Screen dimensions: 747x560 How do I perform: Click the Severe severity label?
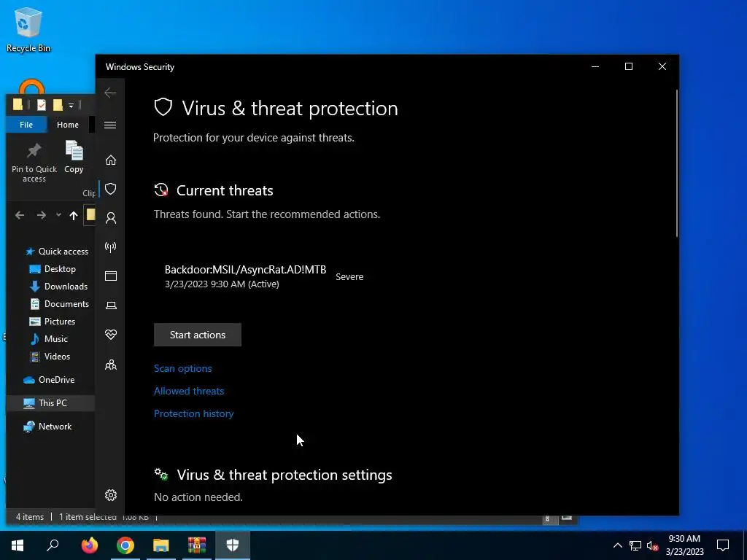(x=349, y=276)
